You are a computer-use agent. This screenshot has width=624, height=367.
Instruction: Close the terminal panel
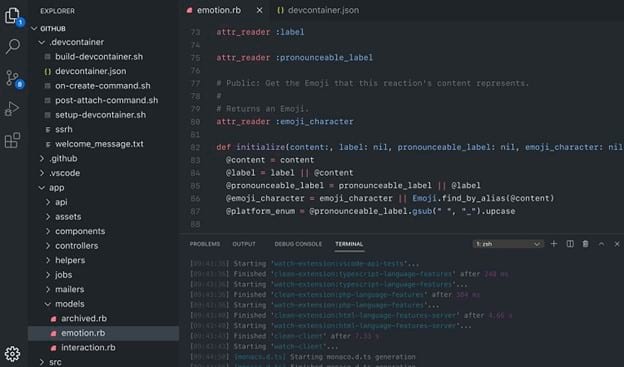point(617,244)
